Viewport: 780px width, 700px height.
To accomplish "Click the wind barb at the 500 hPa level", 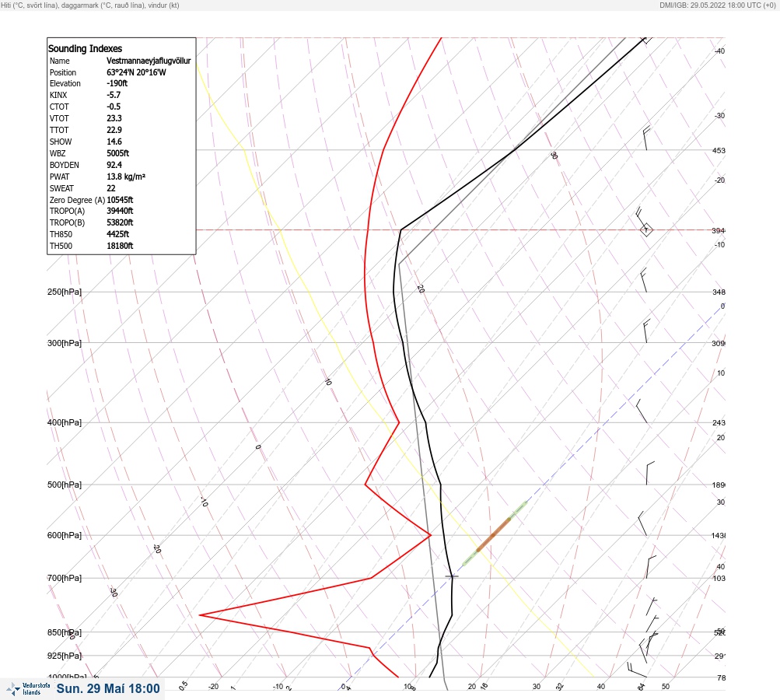I will click(x=649, y=473).
